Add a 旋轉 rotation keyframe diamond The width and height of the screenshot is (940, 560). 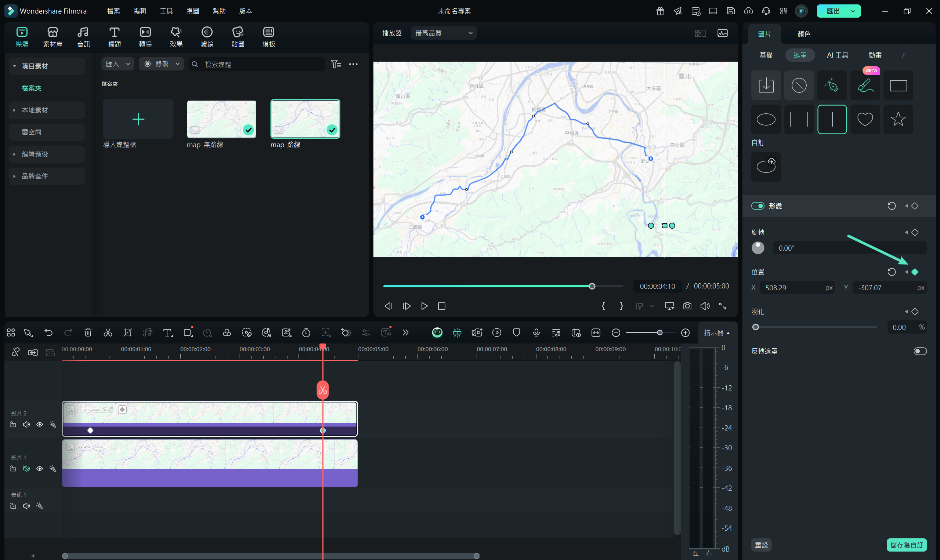coord(915,232)
